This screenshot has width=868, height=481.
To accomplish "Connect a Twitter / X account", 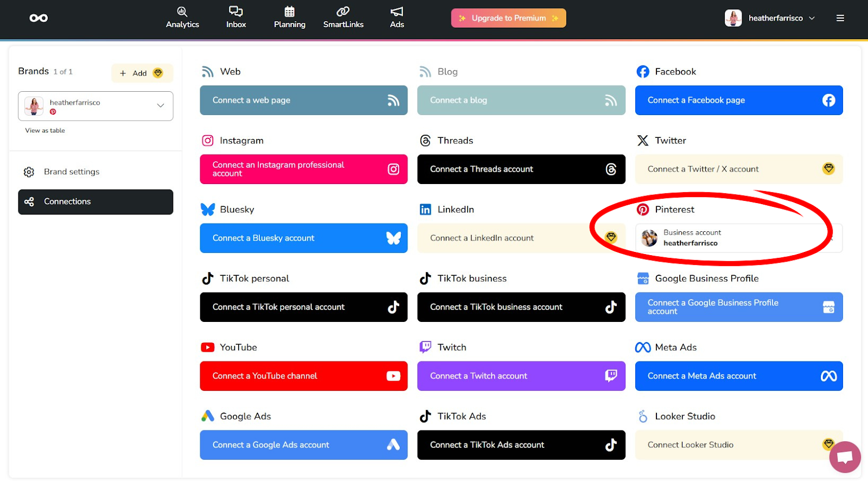I will tap(739, 169).
